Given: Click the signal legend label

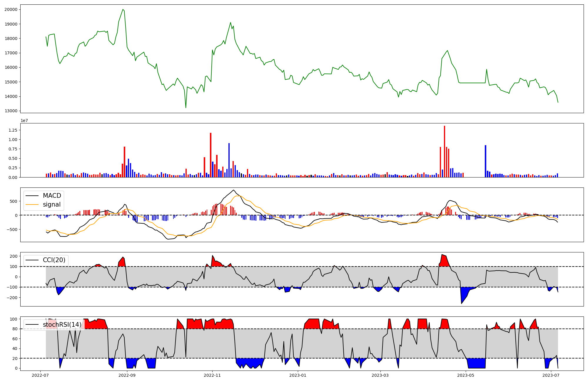Looking at the screenshot, I should [52, 205].
